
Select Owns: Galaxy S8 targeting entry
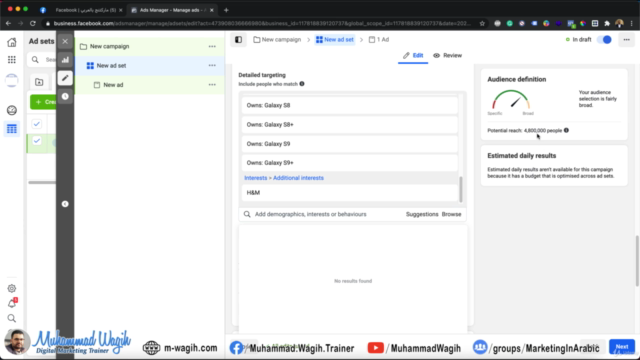pyautogui.click(x=350, y=105)
